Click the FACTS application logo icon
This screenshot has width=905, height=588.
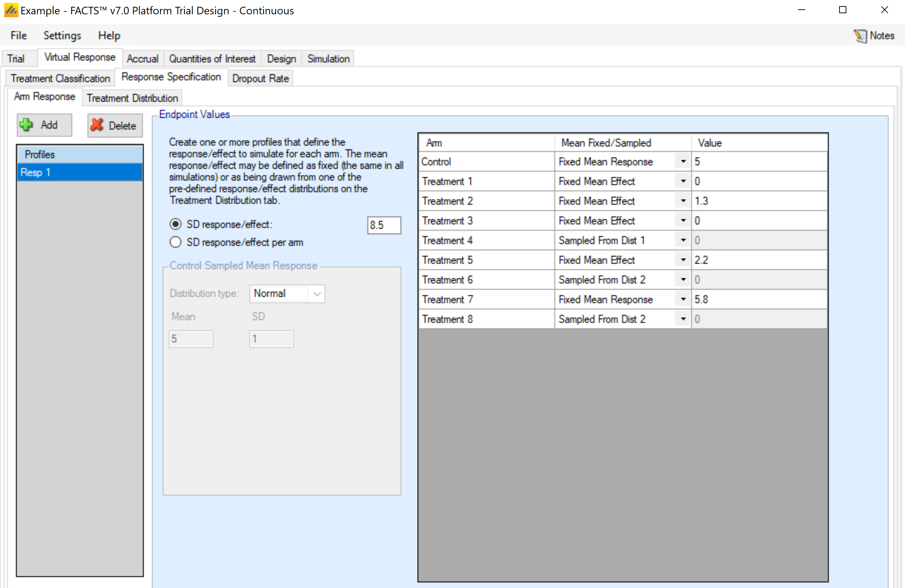tap(11, 10)
